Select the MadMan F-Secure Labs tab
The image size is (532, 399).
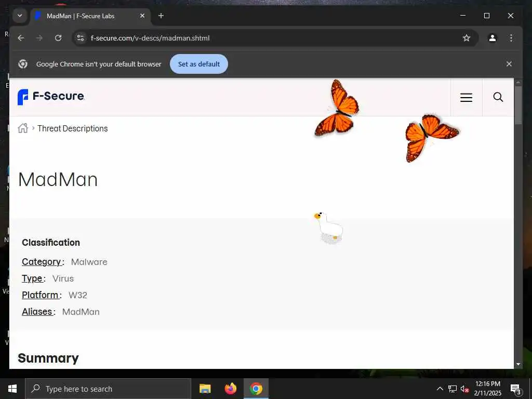point(91,16)
